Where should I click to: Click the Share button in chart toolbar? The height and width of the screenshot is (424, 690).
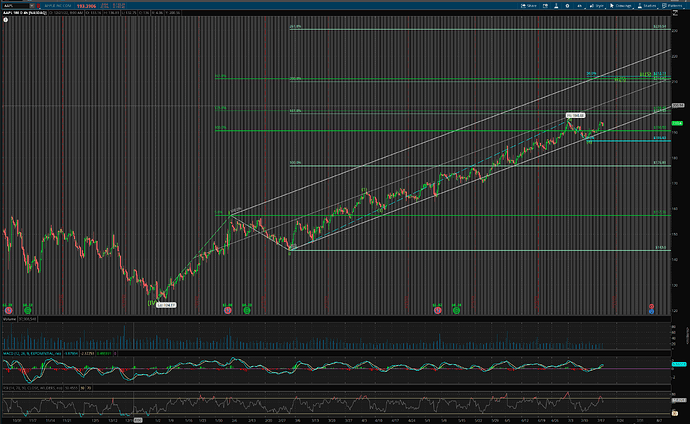(529, 6)
